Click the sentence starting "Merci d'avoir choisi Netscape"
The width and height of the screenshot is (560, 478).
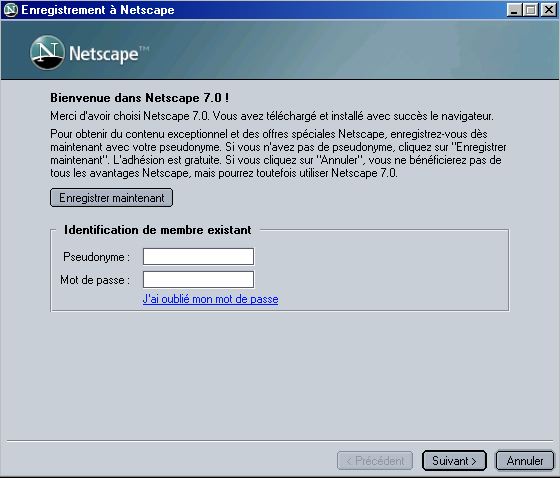272,116
